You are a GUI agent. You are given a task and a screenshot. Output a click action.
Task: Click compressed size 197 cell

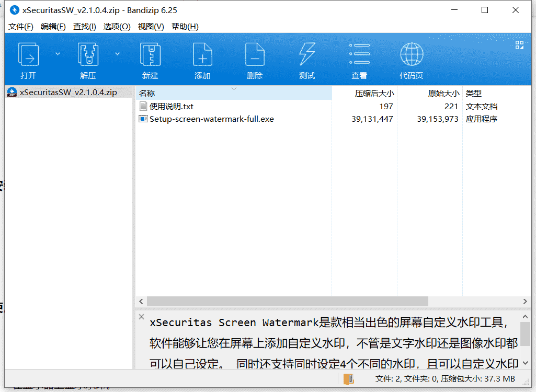(x=386, y=106)
